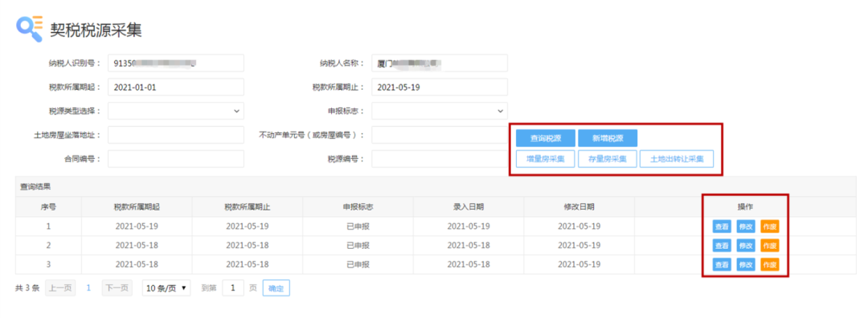Viewport: 868px width, 318px height.
Task: Click the 确定 pagination button
Action: click(x=276, y=288)
